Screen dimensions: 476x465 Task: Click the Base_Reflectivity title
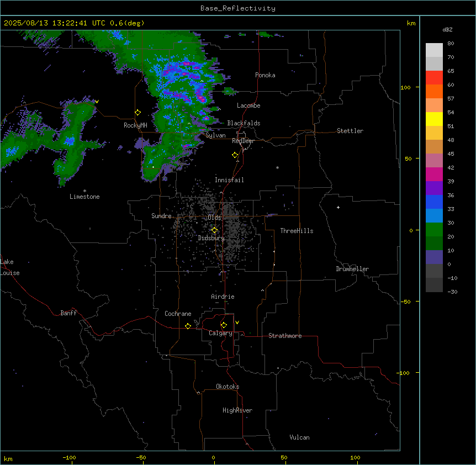(238, 8)
